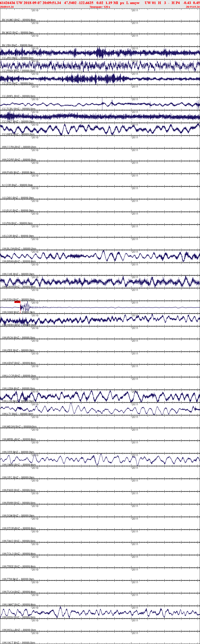Select the UW.OFR.BHZ station label

tap(18, 452)
